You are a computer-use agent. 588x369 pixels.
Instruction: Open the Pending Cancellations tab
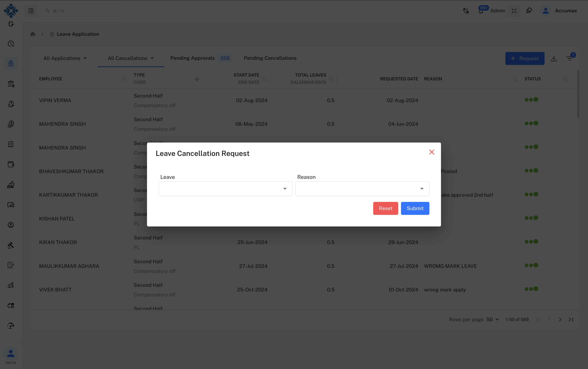pos(270,58)
